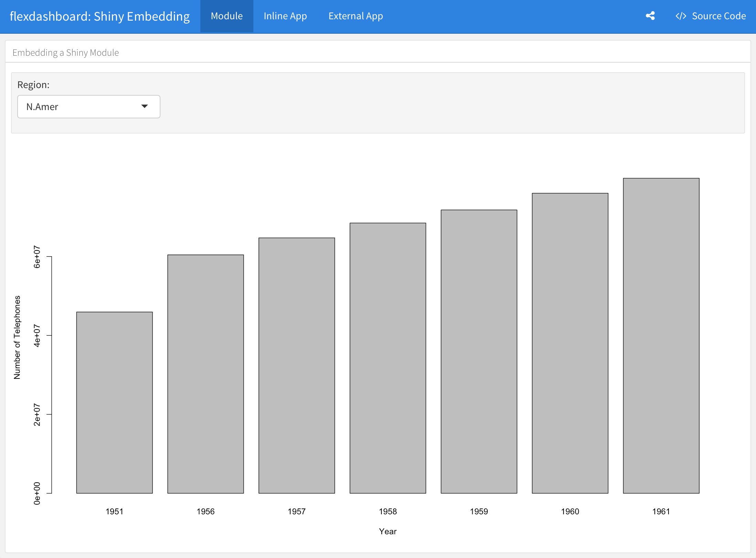Click the flexdashboard: Shiny Embedding title
This screenshot has width=756, height=558.
pyautogui.click(x=100, y=16)
